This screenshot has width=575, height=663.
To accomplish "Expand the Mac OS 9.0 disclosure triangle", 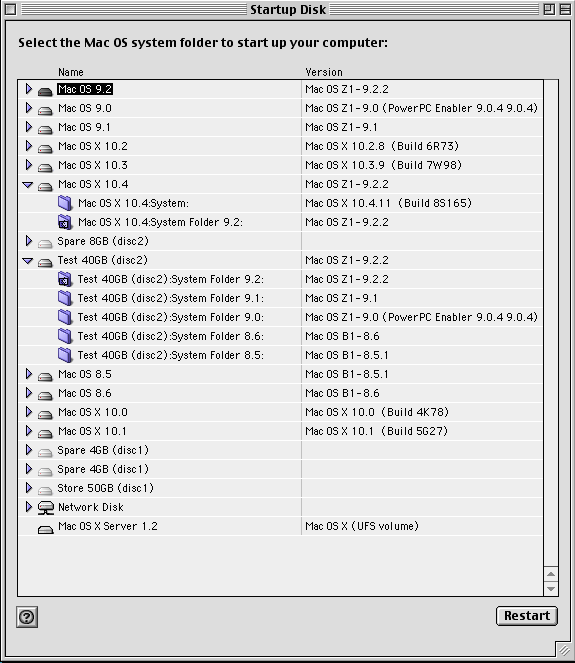I will tap(28, 108).
